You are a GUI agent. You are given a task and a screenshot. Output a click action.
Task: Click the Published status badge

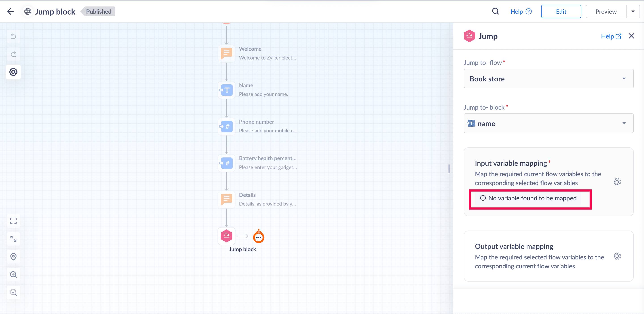pos(98,11)
